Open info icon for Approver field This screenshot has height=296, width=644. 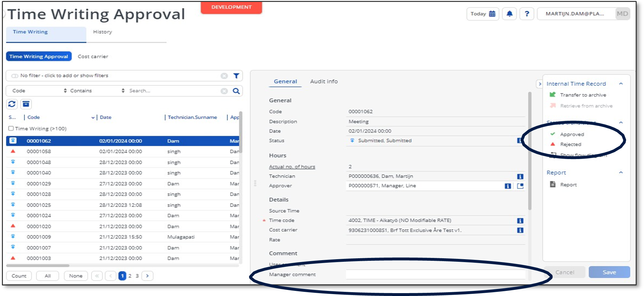pos(508,186)
